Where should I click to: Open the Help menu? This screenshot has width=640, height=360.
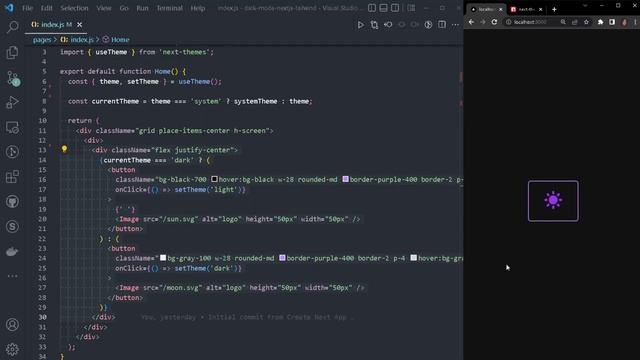(x=198, y=8)
